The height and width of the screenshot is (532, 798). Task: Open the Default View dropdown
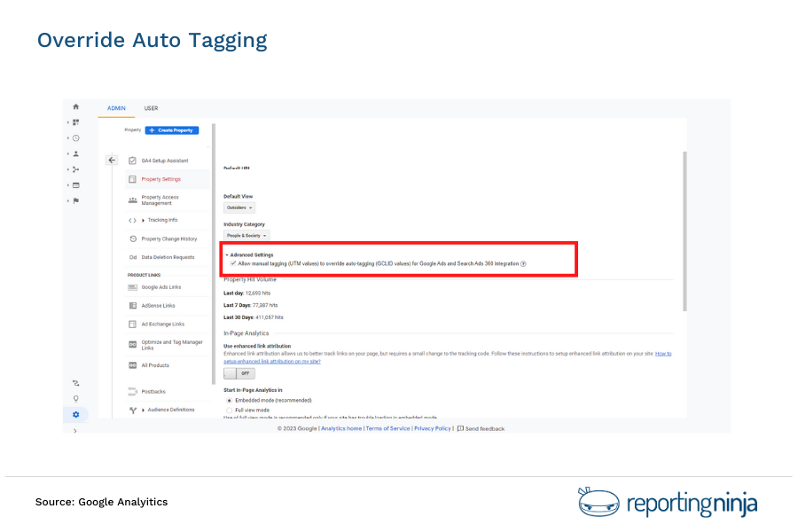[238, 207]
